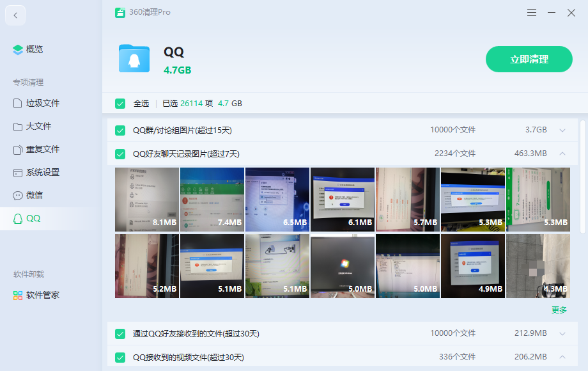Click the 立即清理 button
The height and width of the screenshot is (371, 588).
coord(529,59)
